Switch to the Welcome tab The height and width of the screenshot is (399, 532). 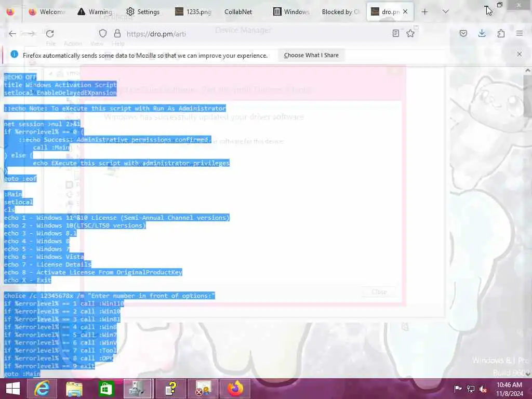pyautogui.click(x=47, y=12)
